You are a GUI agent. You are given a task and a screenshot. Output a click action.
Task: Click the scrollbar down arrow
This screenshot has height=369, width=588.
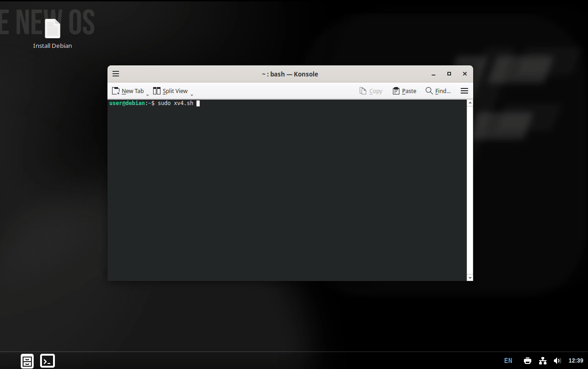tap(469, 277)
